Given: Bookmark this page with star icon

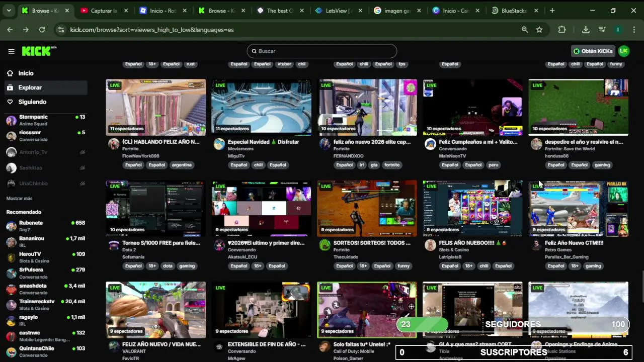Looking at the screenshot, I should click(x=539, y=30).
